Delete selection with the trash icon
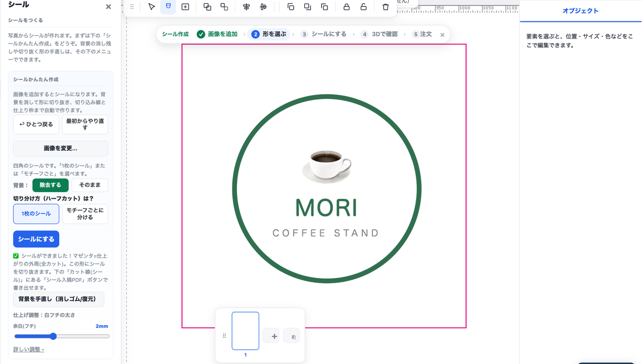 pos(386,7)
